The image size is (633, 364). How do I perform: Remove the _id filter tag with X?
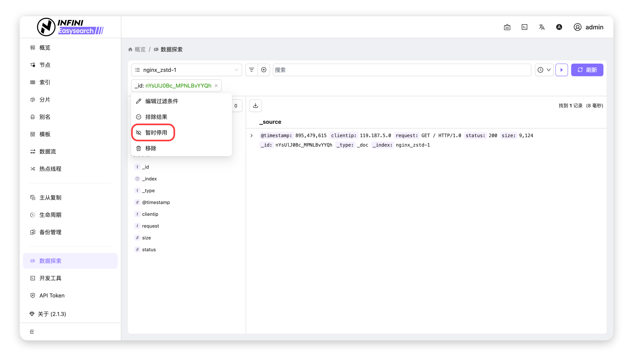tap(216, 86)
